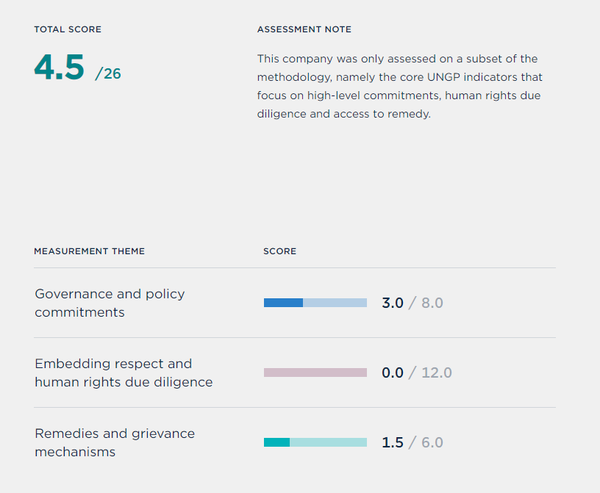The width and height of the screenshot is (600, 493).
Task: Open Embedding respect and human rights due diligence
Action: click(x=123, y=372)
